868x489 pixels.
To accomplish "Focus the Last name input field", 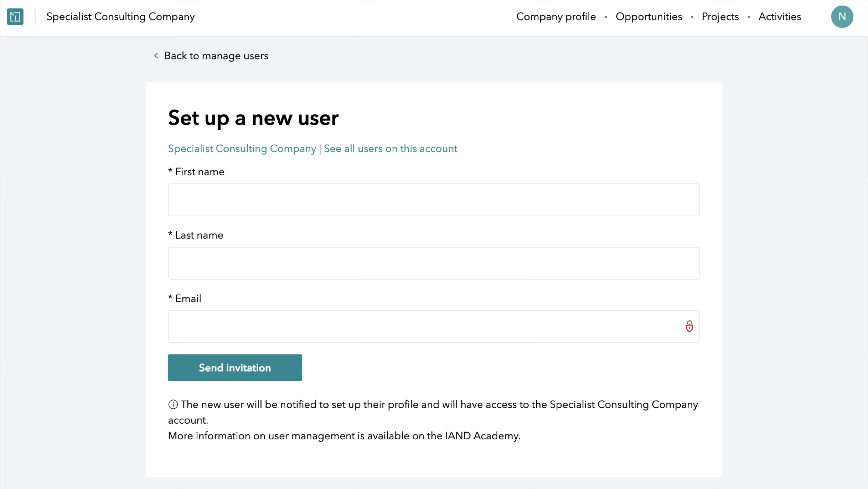I will [434, 263].
